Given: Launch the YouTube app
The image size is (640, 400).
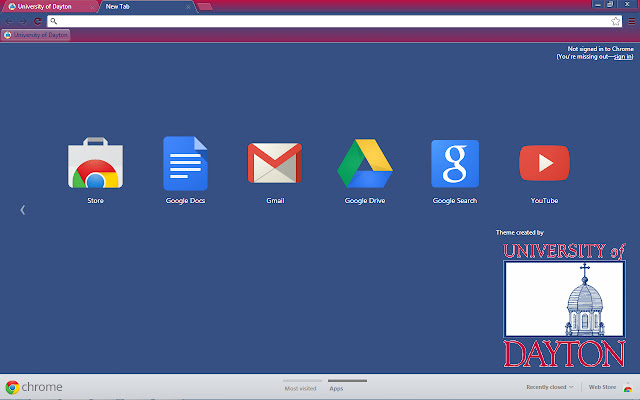Looking at the screenshot, I should click(x=544, y=163).
